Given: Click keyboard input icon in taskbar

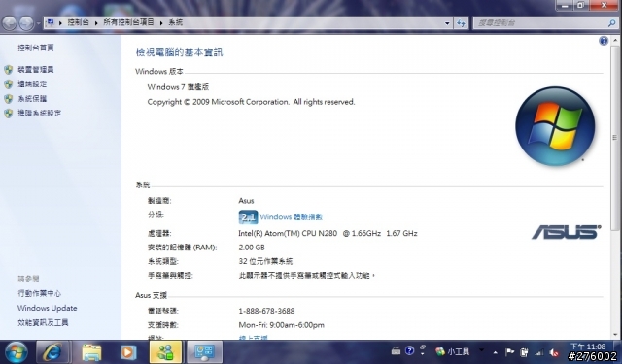Looking at the screenshot, I should (396, 351).
